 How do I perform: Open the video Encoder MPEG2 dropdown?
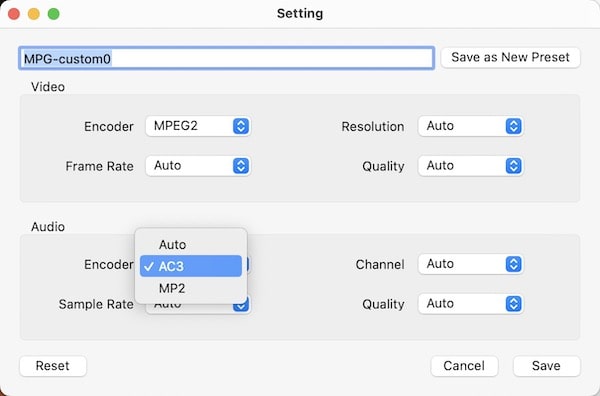click(198, 126)
